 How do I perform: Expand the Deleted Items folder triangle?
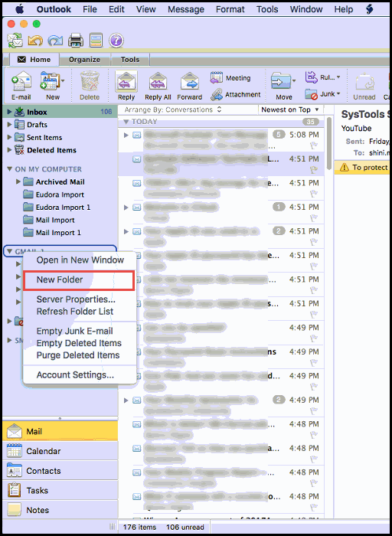[x=9, y=150]
